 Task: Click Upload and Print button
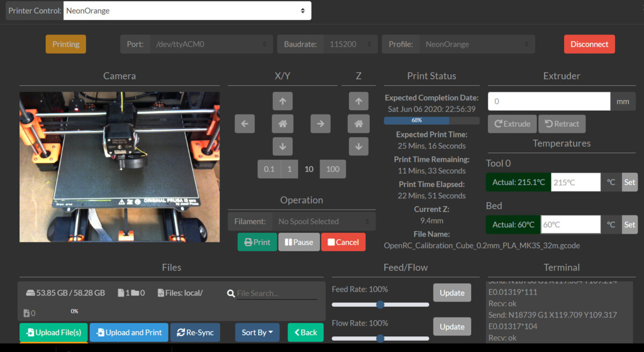coord(129,333)
